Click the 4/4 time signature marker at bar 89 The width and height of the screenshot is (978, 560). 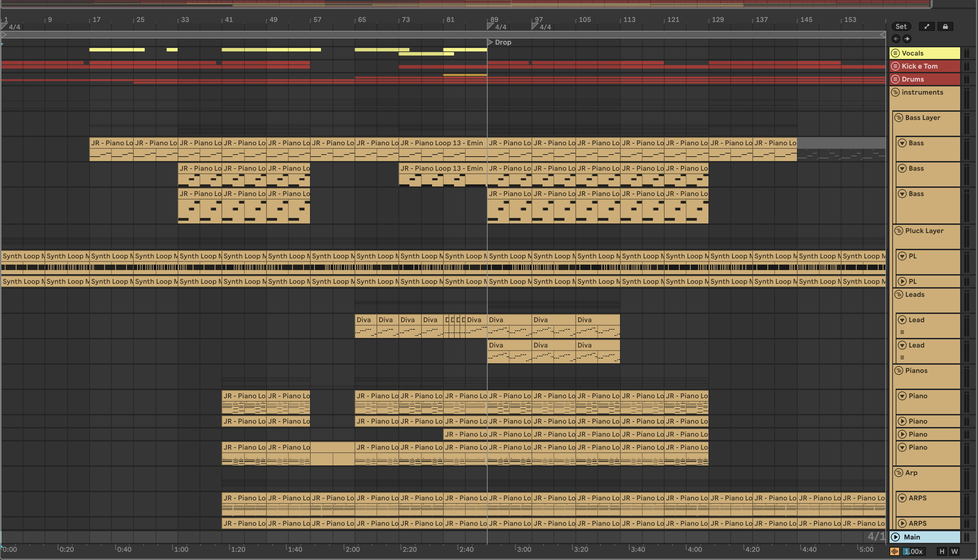point(497,27)
